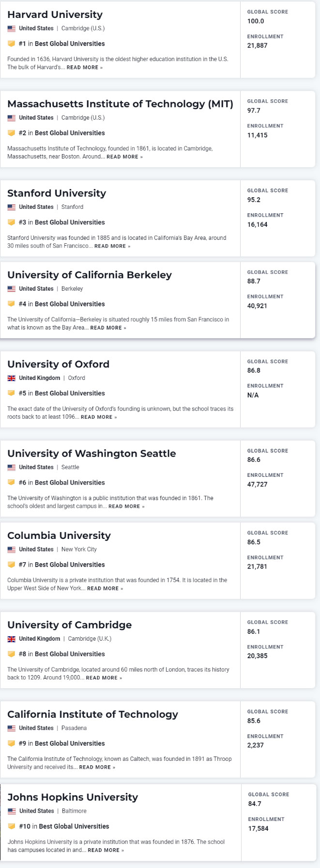The height and width of the screenshot is (868, 320).
Task: Click the US flag icon for Columbia University
Action: tap(12, 550)
